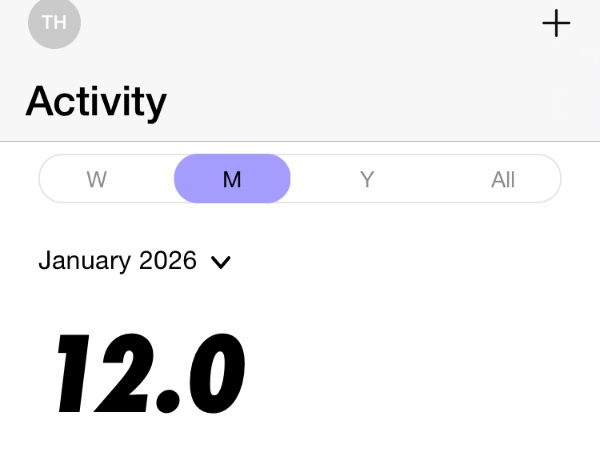Switch to the W weekly view
Image resolution: width=600 pixels, height=450 pixels.
coord(97,180)
